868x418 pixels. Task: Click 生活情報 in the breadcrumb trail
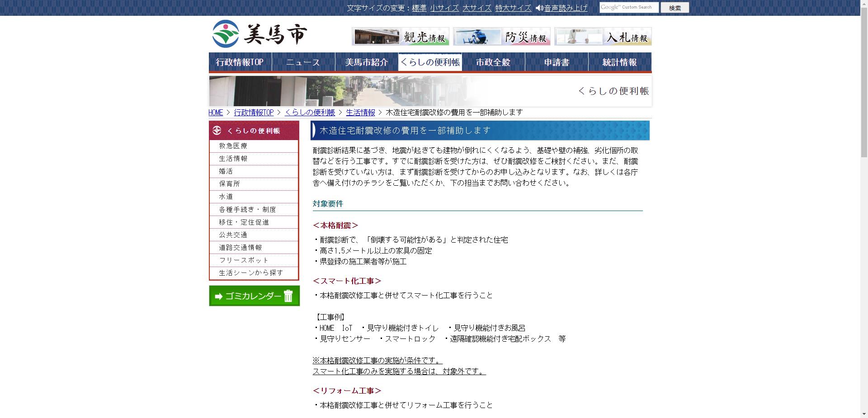pos(360,113)
